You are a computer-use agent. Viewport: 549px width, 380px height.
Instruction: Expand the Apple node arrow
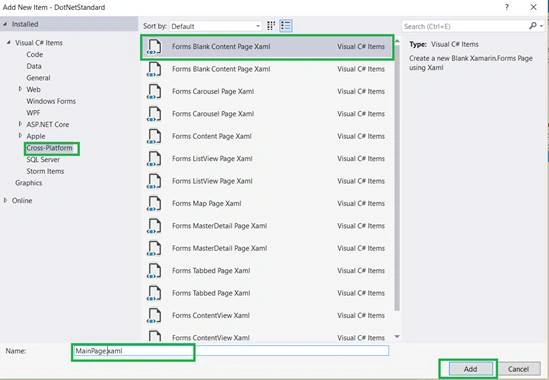(x=20, y=136)
